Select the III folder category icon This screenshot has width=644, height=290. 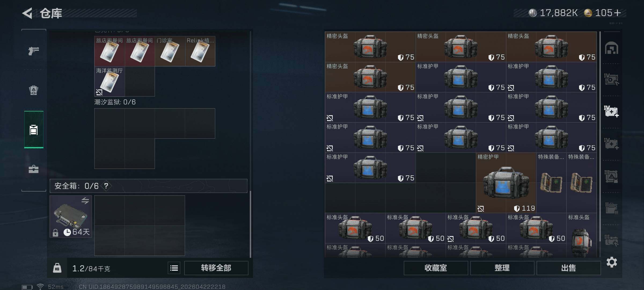611,208
